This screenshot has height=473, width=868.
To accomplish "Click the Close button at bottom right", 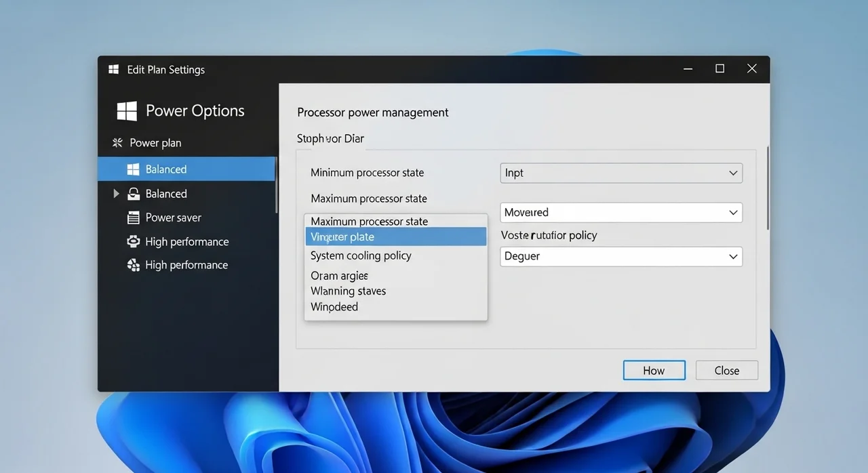I will 726,371.
